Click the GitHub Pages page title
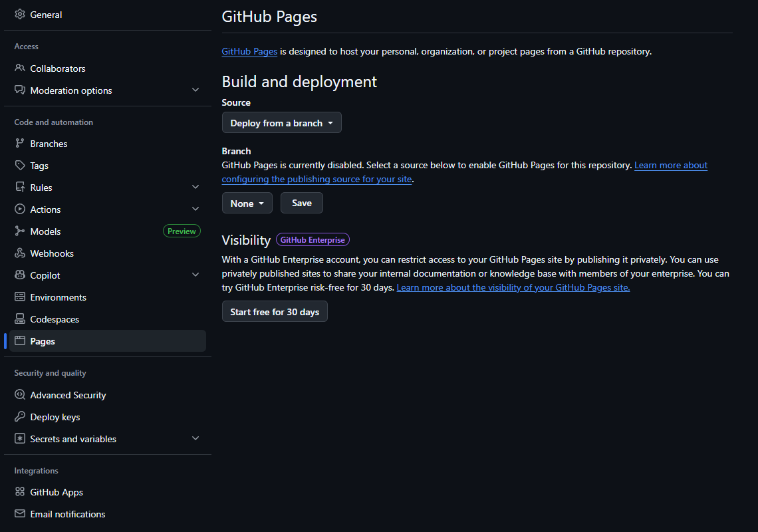The width and height of the screenshot is (758, 532). (x=269, y=17)
